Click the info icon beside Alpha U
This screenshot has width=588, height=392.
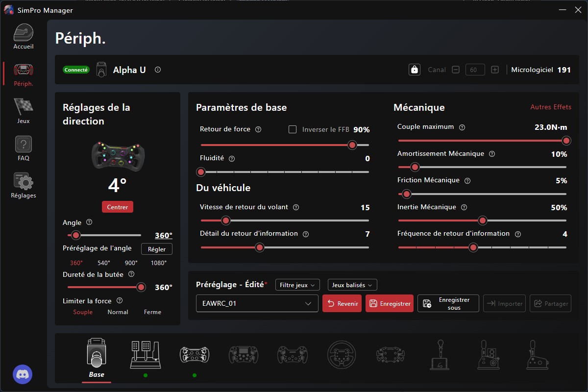158,70
